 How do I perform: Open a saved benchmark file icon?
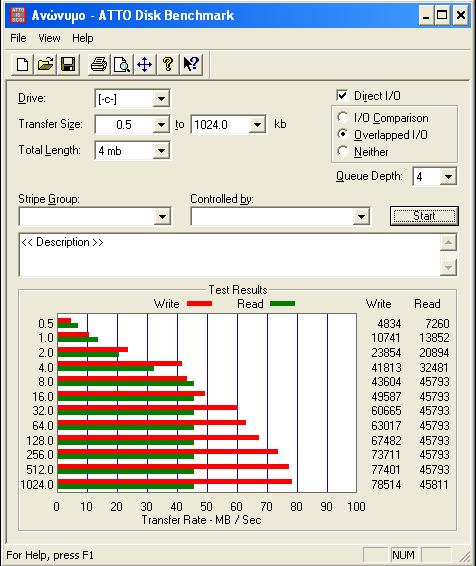(45, 65)
